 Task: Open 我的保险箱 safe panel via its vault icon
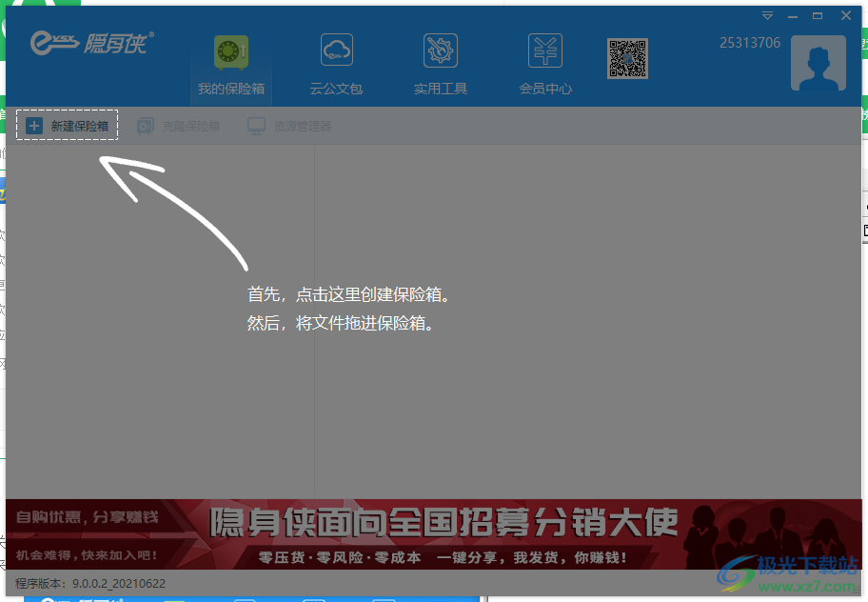(229, 50)
